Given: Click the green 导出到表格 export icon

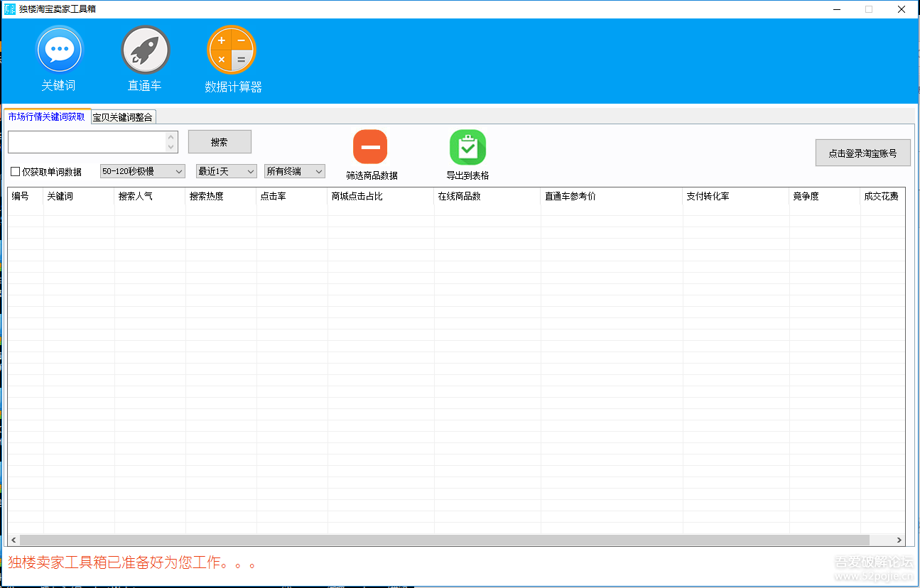Looking at the screenshot, I should pos(467,147).
